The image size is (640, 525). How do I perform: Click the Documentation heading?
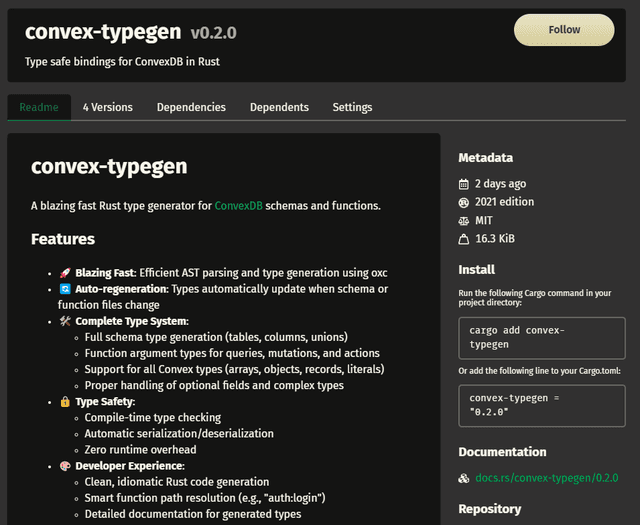click(502, 452)
